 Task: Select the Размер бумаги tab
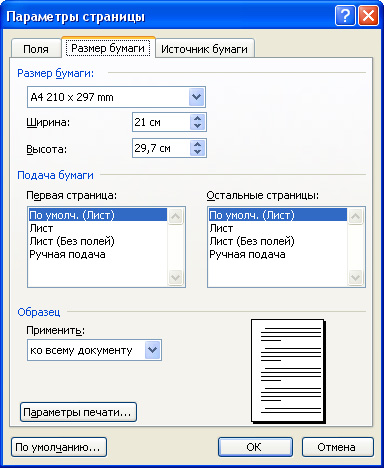pyautogui.click(x=108, y=48)
